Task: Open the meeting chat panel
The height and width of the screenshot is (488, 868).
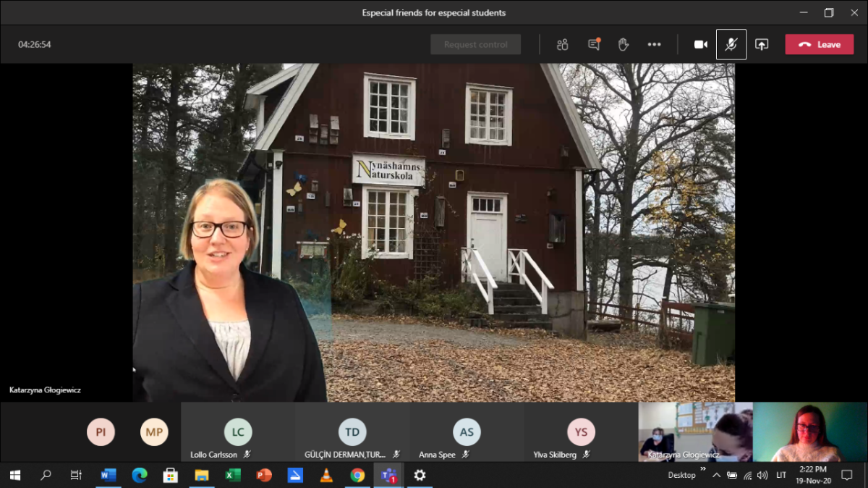Action: click(594, 44)
